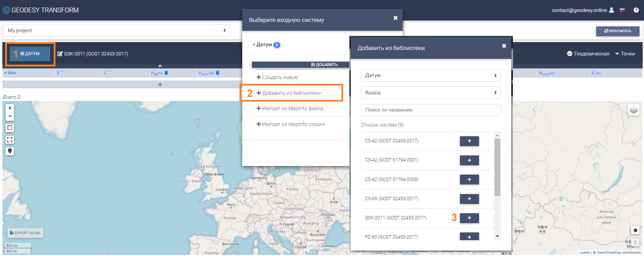Open the map layers switcher

[x=633, y=110]
